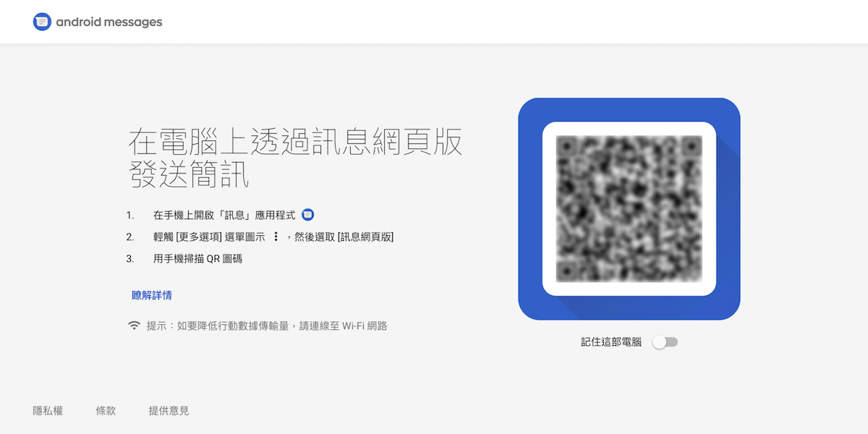The height and width of the screenshot is (434, 868).
Task: Click the three-dot more options icon
Action: (x=276, y=237)
